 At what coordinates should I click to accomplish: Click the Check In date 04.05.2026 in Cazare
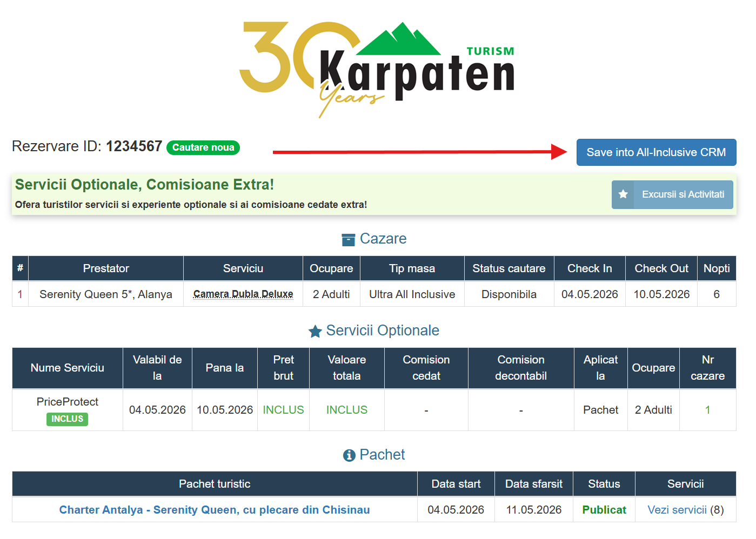590,294
